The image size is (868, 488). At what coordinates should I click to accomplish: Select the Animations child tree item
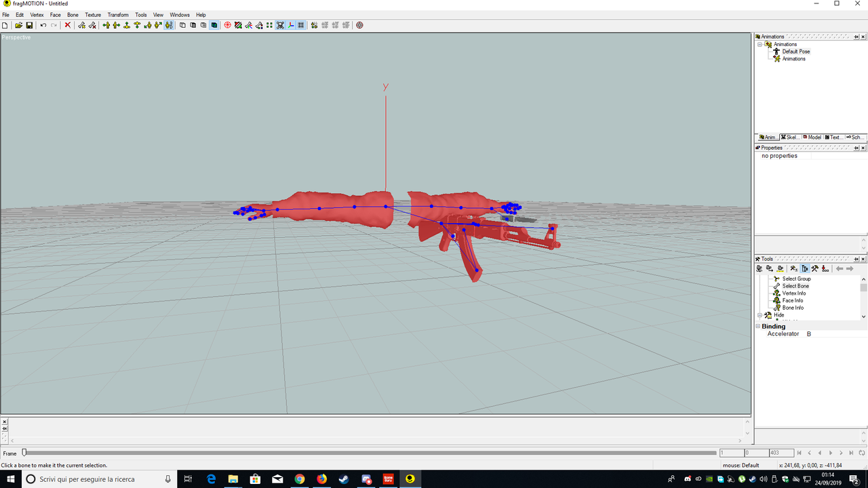click(793, 59)
